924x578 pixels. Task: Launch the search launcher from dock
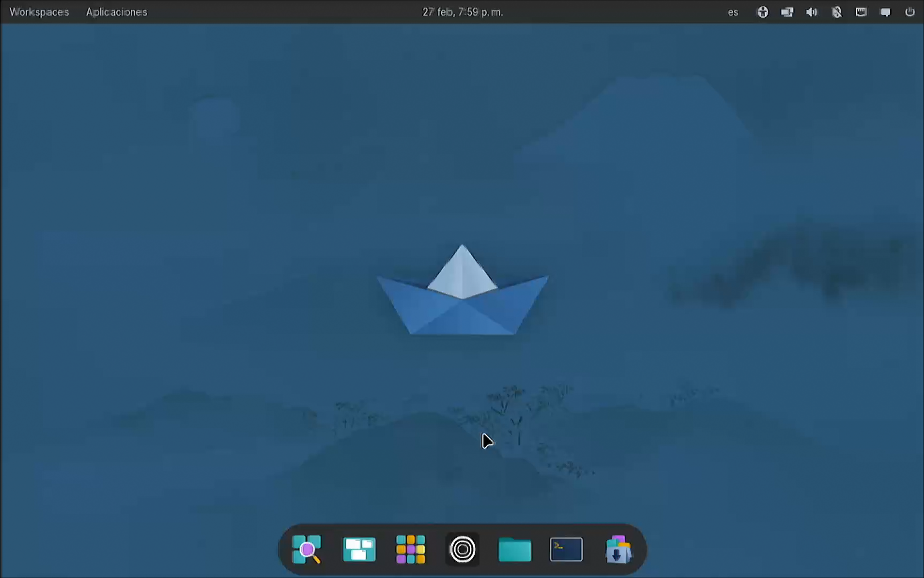click(x=307, y=549)
